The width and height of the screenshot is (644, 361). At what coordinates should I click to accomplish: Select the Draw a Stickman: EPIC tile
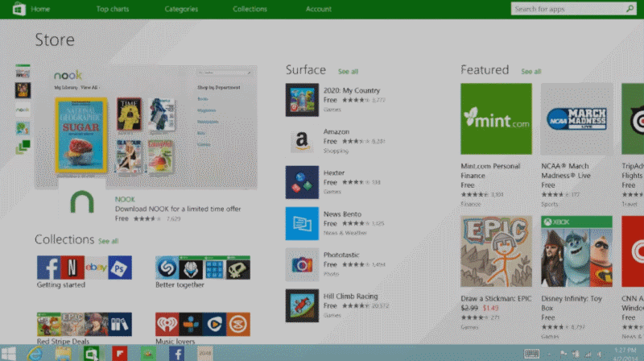(496, 251)
